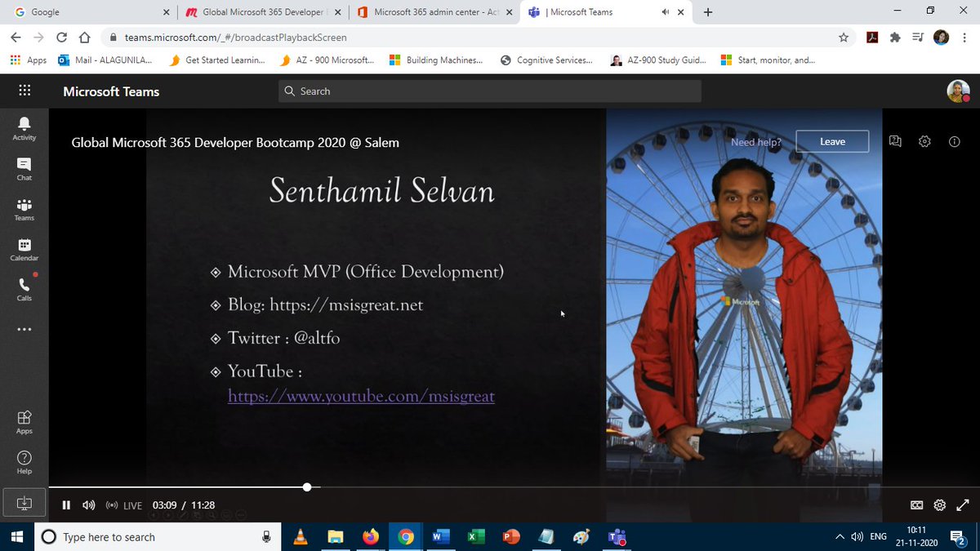980x551 pixels.
Task: Open Excel from the taskbar
Action: click(x=476, y=536)
